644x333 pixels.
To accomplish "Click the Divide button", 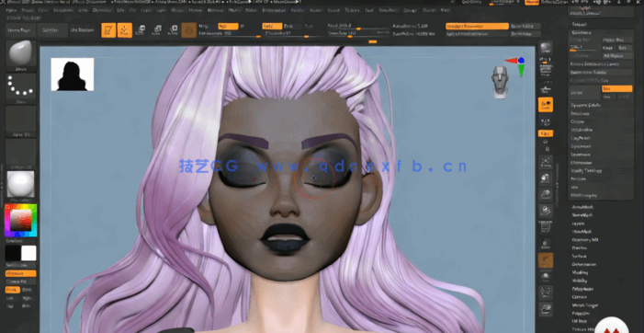I will (585, 93).
